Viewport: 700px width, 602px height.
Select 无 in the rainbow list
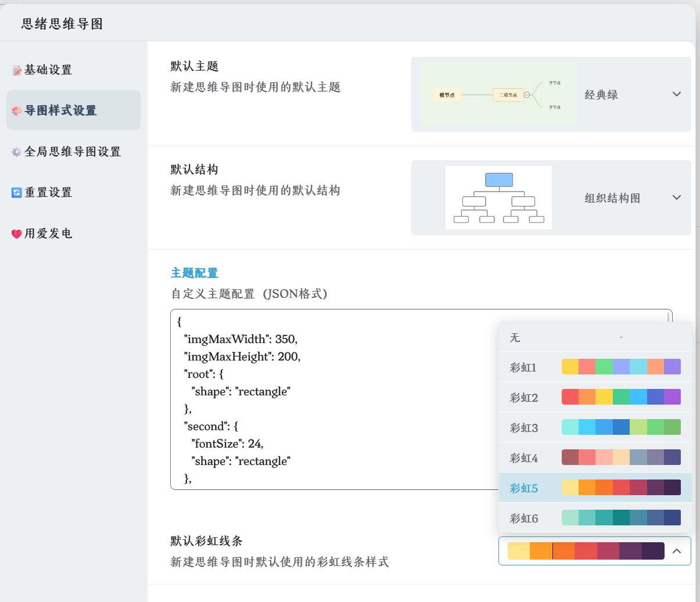595,337
